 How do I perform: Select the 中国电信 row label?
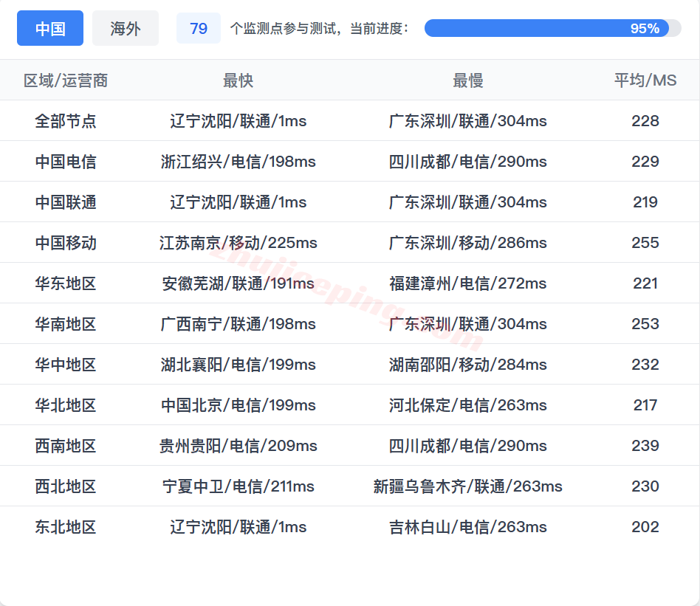(x=66, y=162)
